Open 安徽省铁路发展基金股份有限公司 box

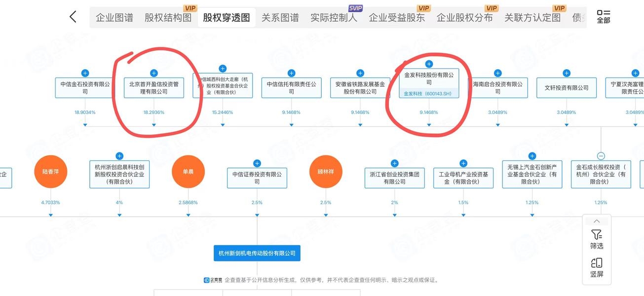tap(360, 88)
